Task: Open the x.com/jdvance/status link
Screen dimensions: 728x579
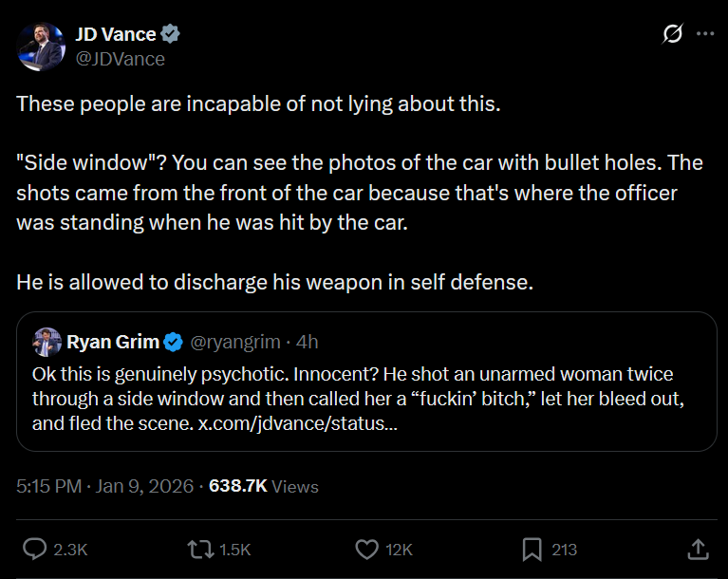Action: click(x=297, y=423)
